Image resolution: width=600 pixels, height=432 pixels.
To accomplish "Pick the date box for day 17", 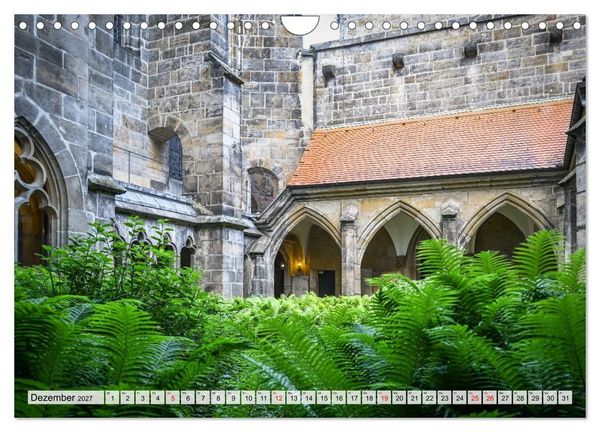I will pos(354,398).
